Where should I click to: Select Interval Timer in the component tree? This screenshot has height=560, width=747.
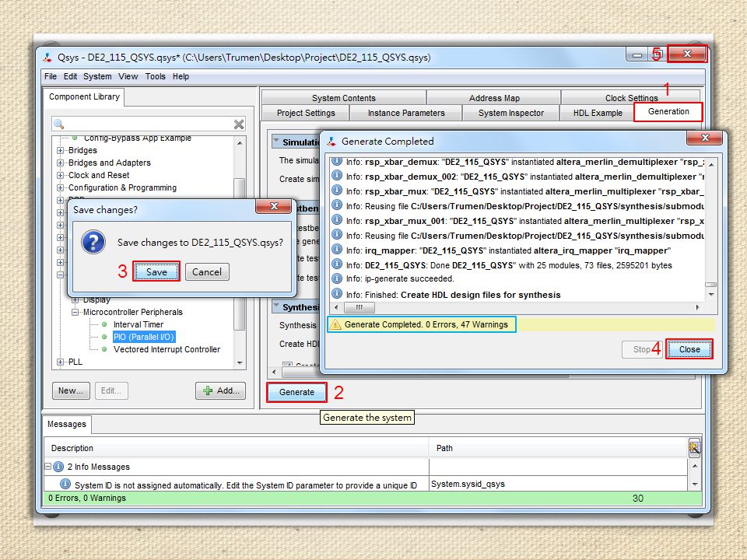[139, 324]
